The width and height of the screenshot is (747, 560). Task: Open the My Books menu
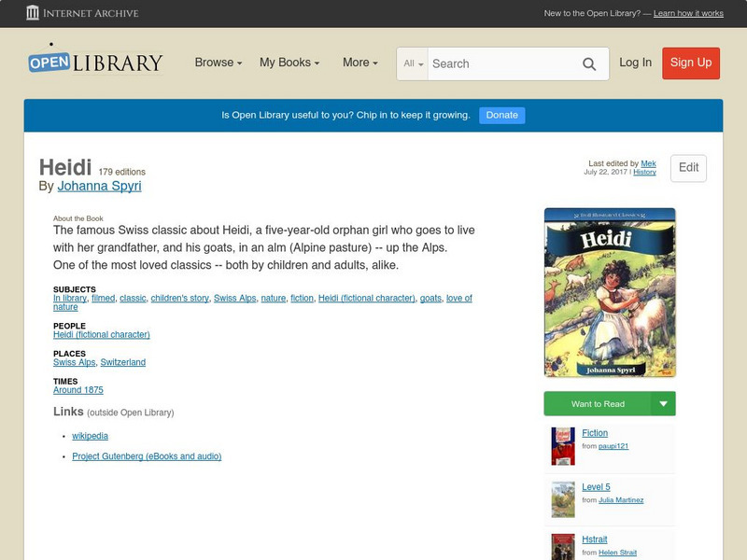click(x=289, y=63)
